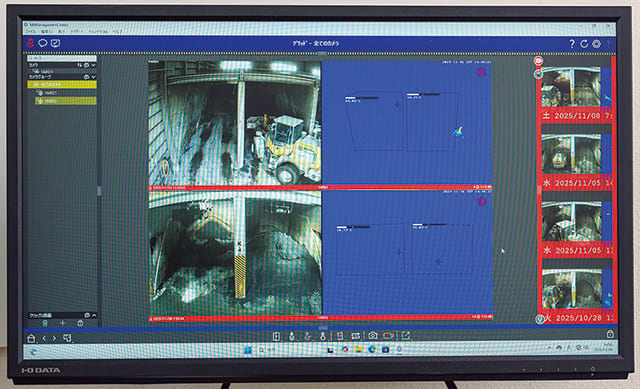Navigate back with the left arrow
Viewport: 640px width, 389px height.
click(44, 338)
